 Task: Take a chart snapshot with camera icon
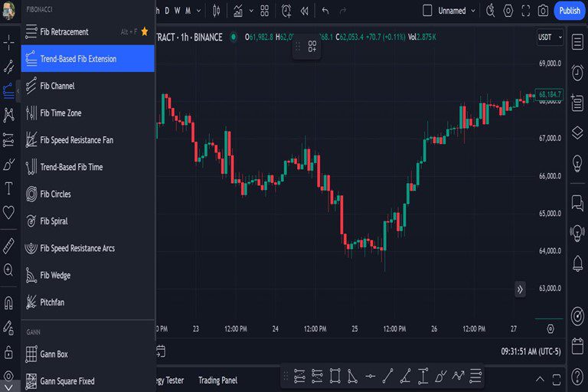click(x=543, y=11)
